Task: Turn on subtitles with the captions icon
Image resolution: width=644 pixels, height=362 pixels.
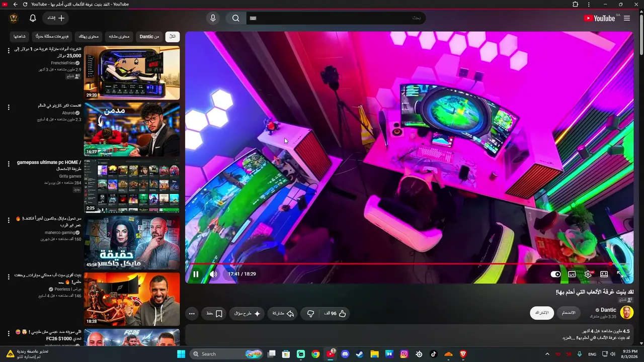Action: (x=572, y=274)
